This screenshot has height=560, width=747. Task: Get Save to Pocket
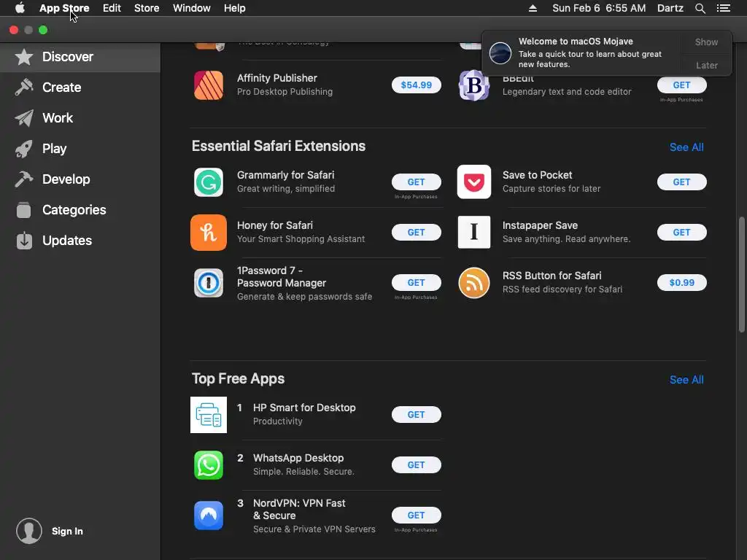coord(682,182)
